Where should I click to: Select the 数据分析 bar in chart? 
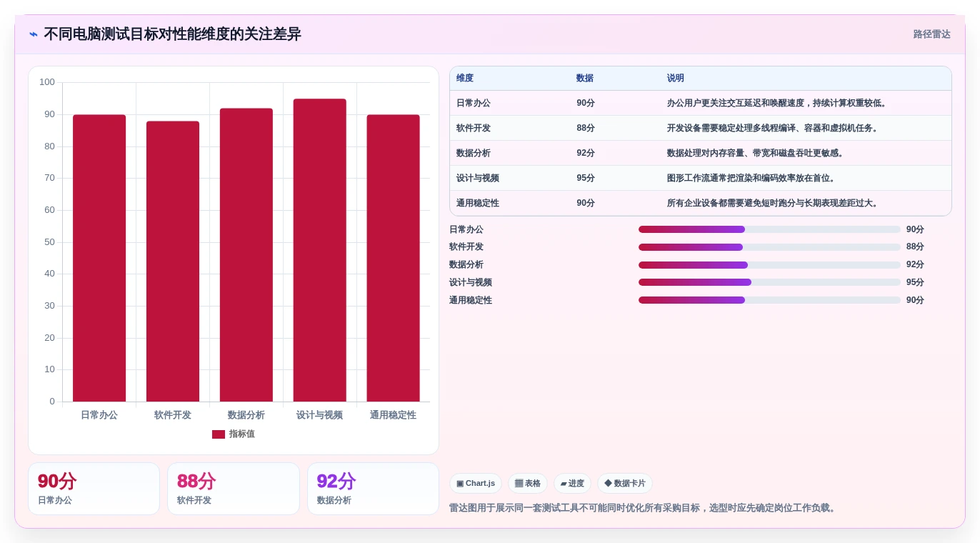point(246,255)
